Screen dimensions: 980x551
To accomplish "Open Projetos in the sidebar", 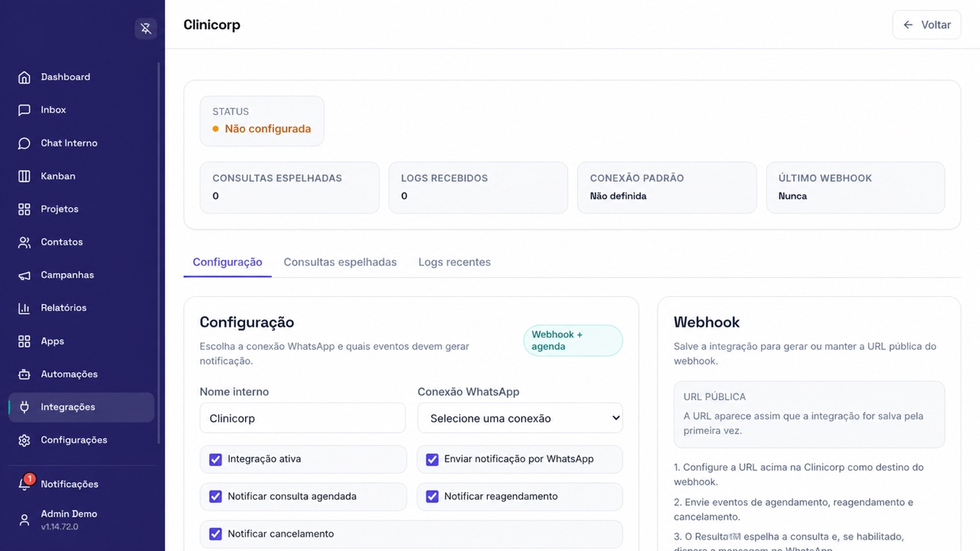I will click(81, 209).
